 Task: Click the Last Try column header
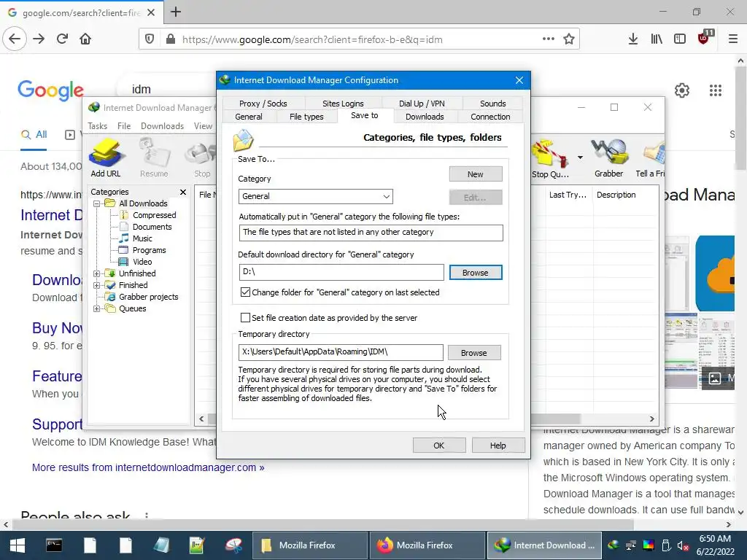[568, 195]
